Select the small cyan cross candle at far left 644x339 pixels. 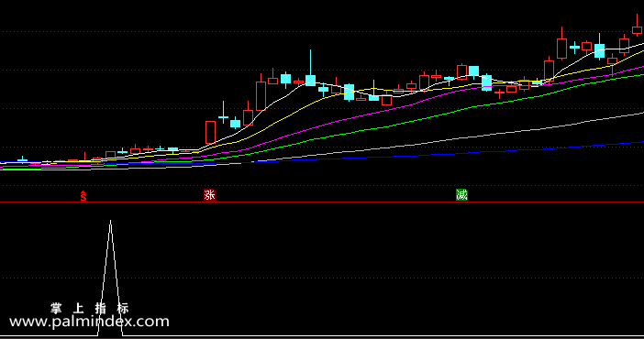pos(22,159)
